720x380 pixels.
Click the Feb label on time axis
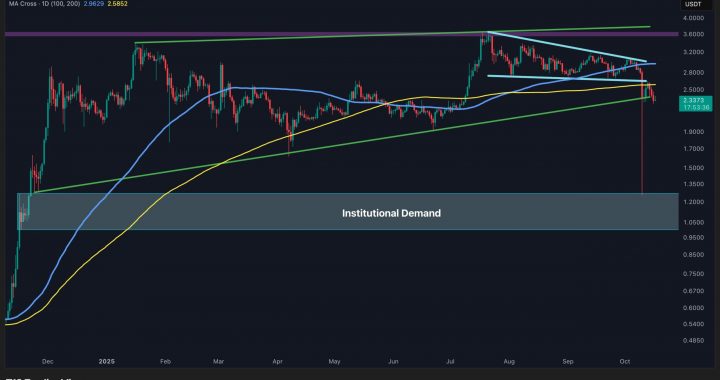165,362
